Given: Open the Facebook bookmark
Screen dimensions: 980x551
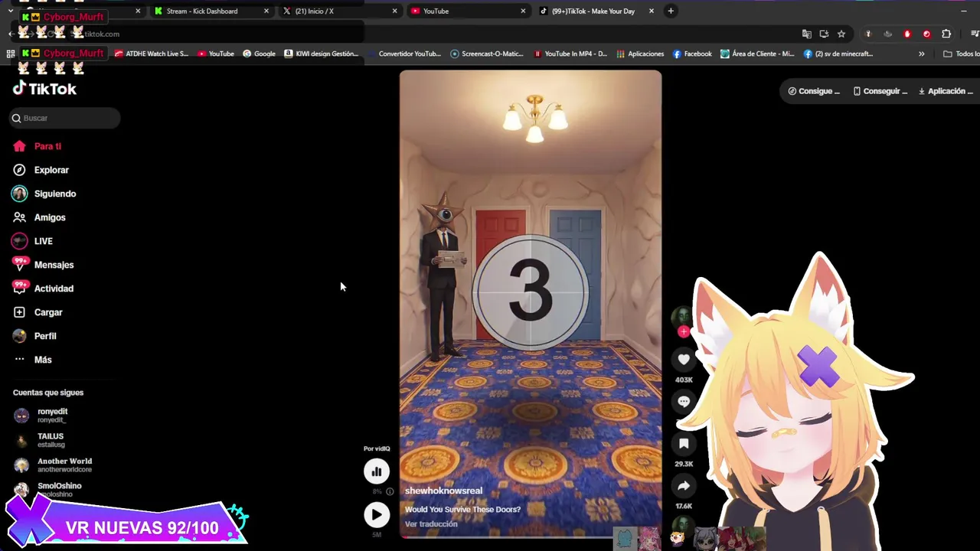Looking at the screenshot, I should 692,54.
